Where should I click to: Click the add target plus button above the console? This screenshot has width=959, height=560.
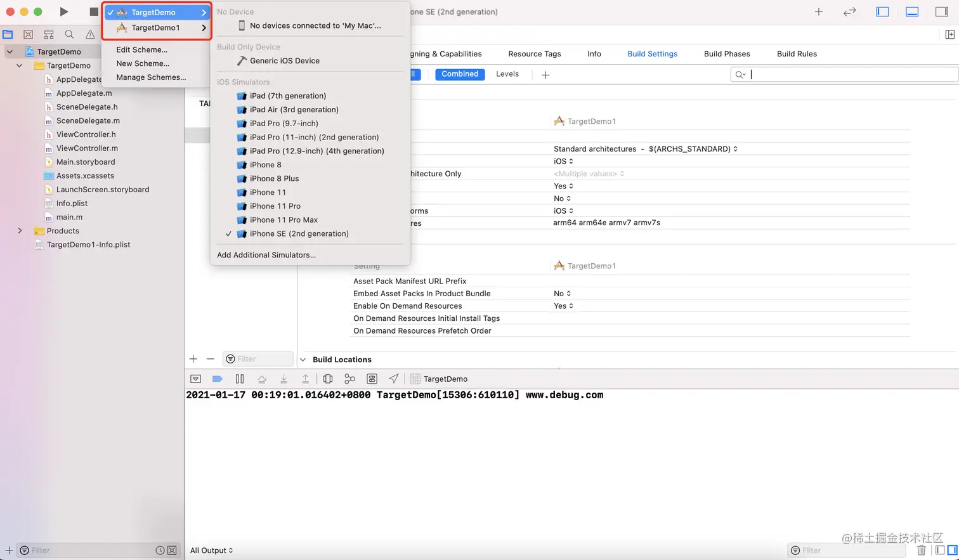click(x=193, y=359)
